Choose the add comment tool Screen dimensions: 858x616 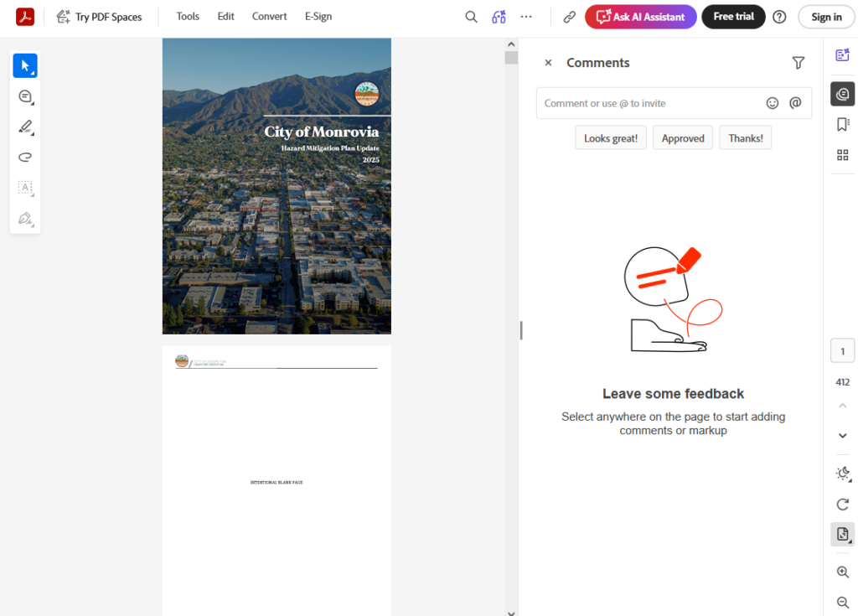(x=25, y=96)
